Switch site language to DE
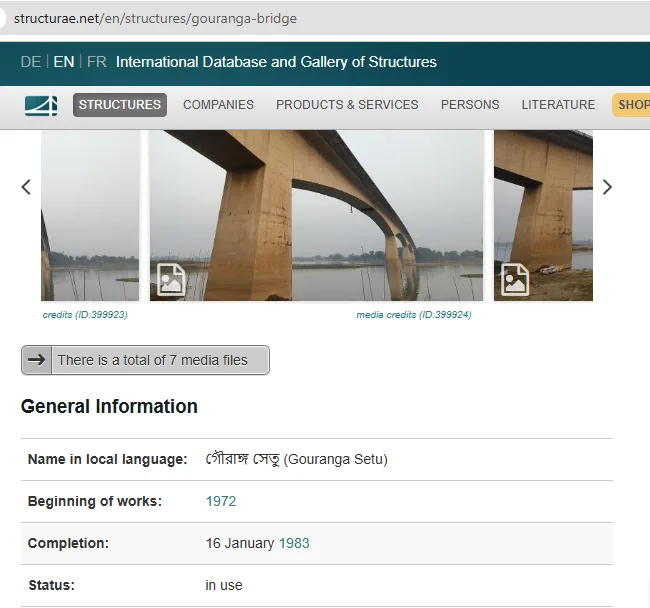 click(31, 62)
